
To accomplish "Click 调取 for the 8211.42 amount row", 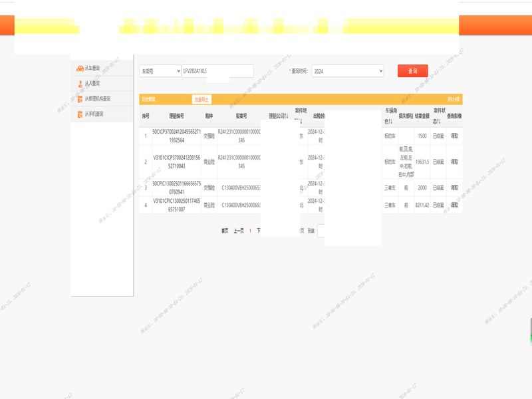I will click(x=455, y=205).
